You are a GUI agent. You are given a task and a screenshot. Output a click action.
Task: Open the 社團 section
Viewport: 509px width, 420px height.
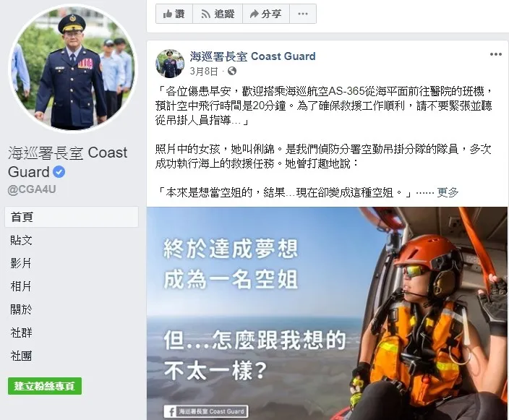pos(22,356)
